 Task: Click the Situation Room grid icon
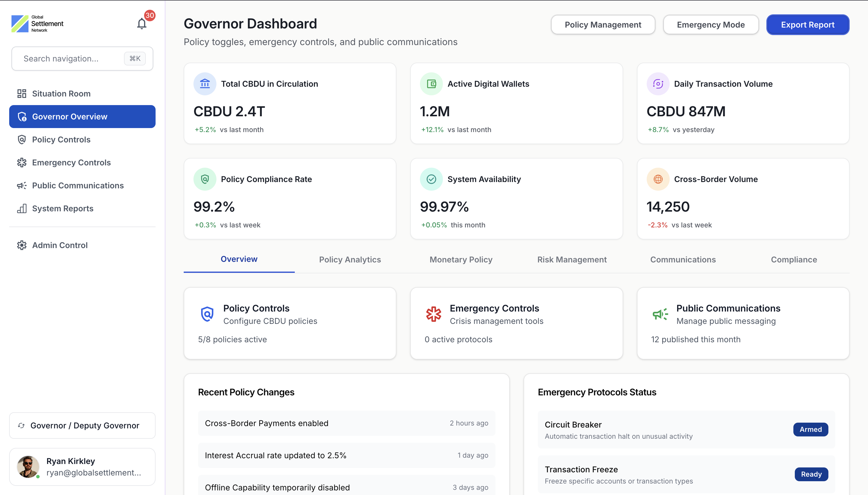coord(22,94)
